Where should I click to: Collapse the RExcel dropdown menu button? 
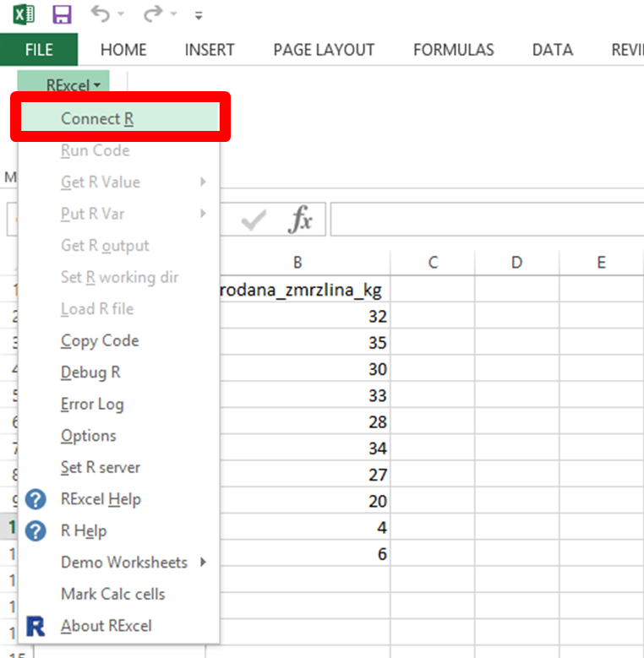pyautogui.click(x=64, y=81)
